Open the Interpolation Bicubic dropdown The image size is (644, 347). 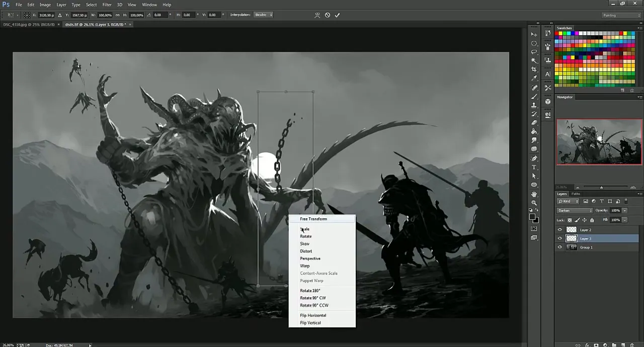click(264, 15)
